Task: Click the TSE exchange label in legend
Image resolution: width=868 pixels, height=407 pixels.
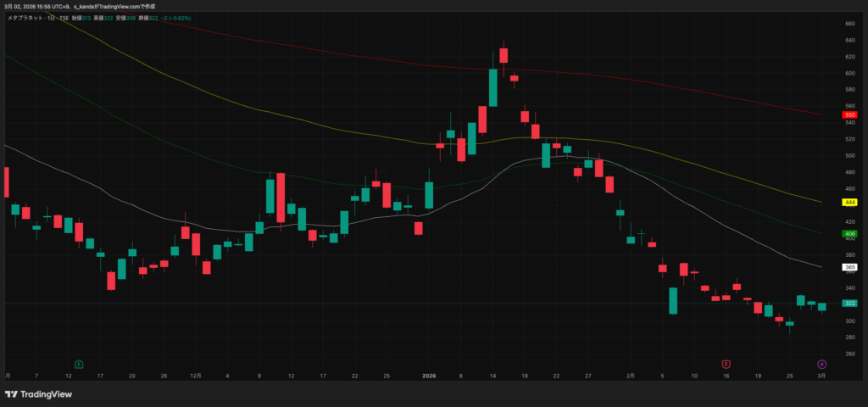Action: pos(64,17)
